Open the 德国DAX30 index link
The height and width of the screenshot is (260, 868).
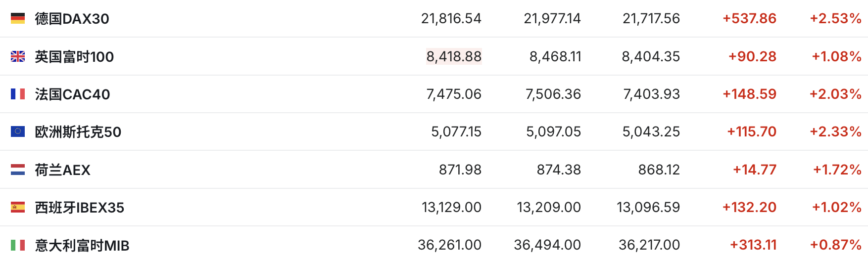point(72,19)
